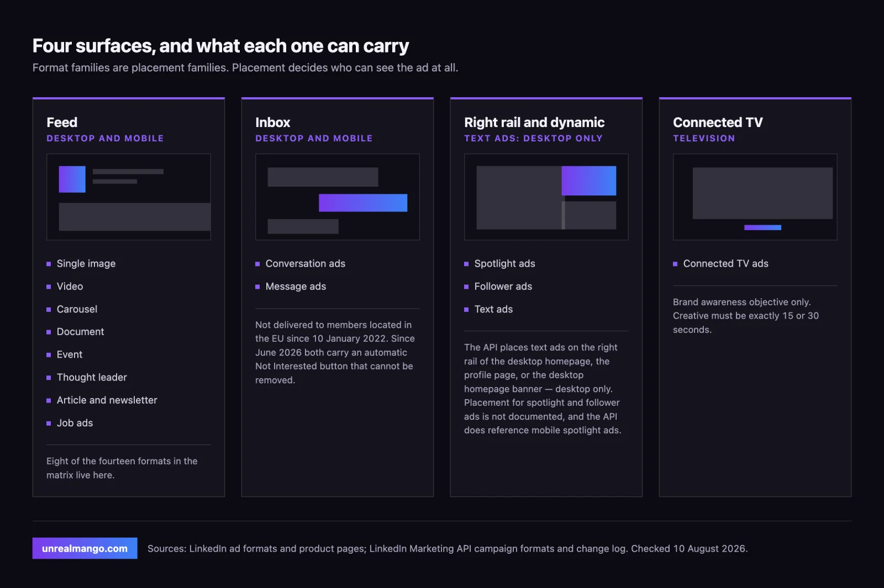Viewport: 884px width, 588px height.
Task: Click 'Job ads' in the Feed list
Action: point(75,423)
